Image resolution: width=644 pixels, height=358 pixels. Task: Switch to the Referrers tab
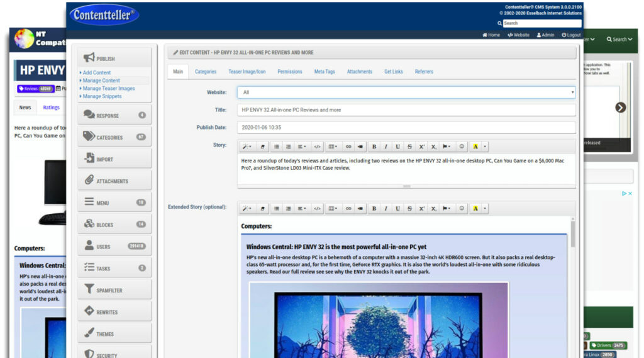[424, 72]
